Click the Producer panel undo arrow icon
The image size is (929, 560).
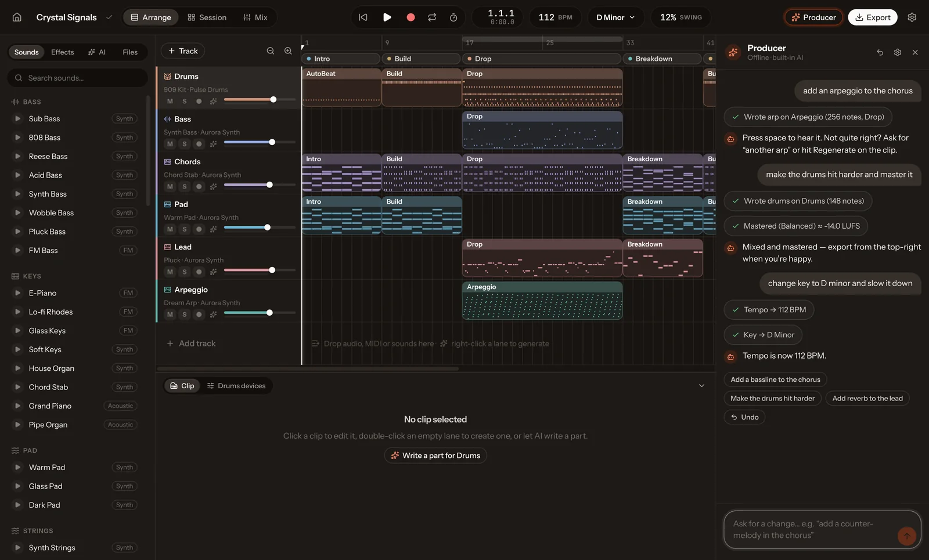pyautogui.click(x=880, y=52)
